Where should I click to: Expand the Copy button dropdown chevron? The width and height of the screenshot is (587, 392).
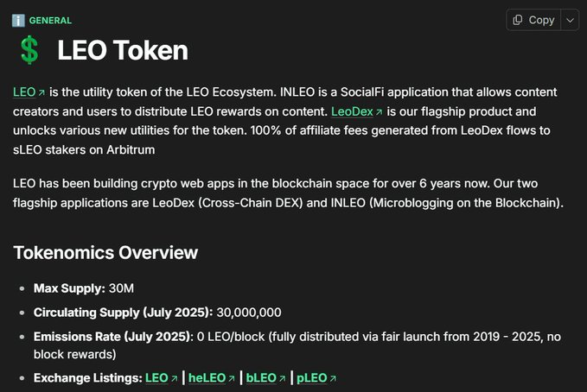[x=570, y=20]
